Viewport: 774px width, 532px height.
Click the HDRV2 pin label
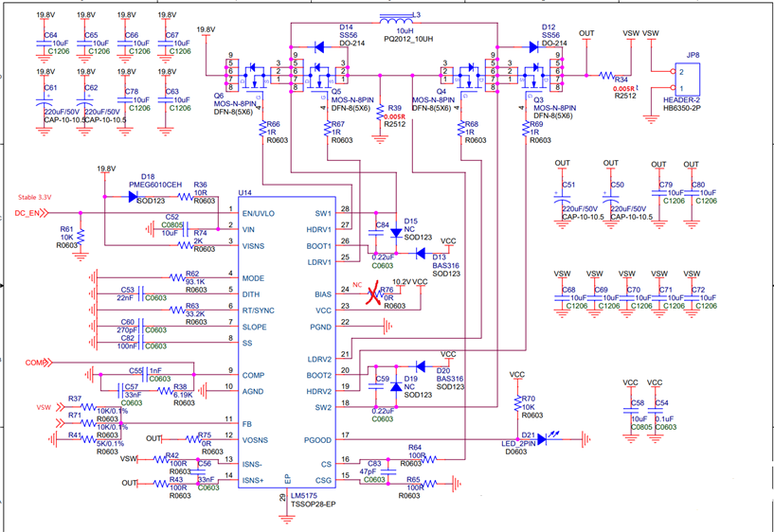[x=319, y=392]
